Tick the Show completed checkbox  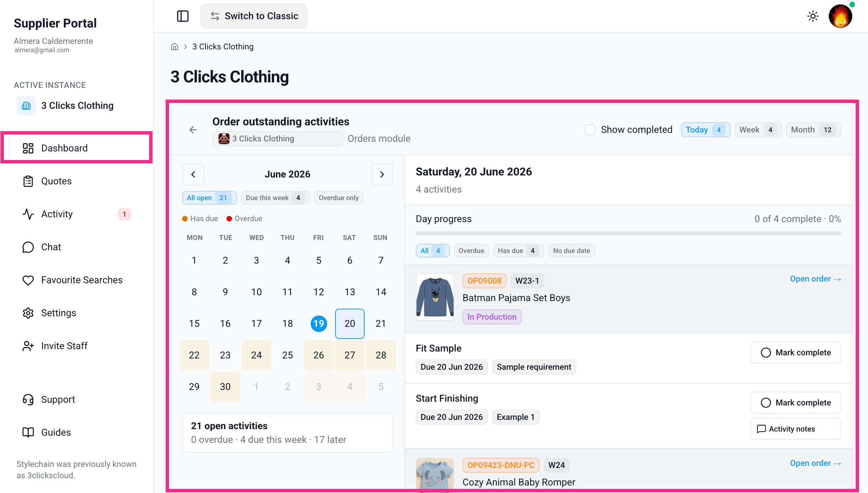(590, 130)
